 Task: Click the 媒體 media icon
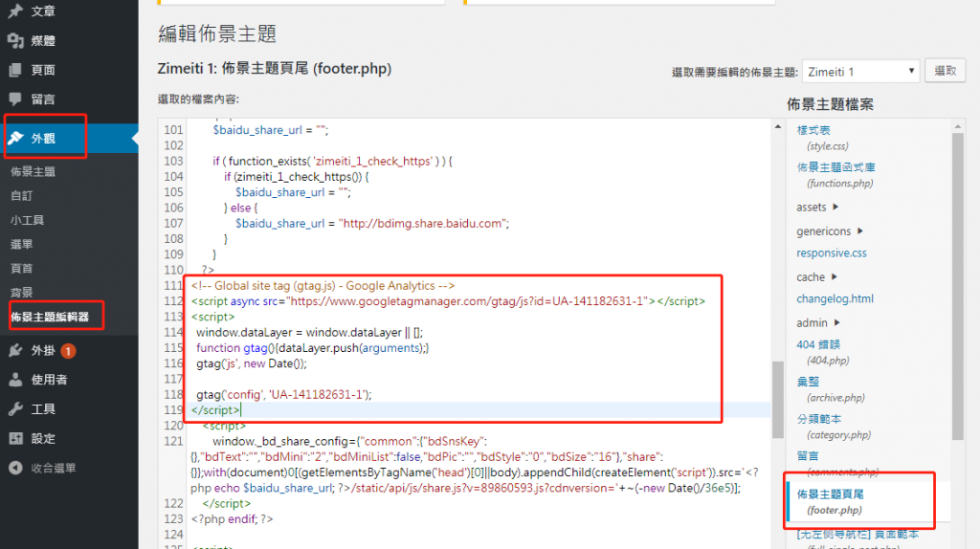[x=15, y=40]
